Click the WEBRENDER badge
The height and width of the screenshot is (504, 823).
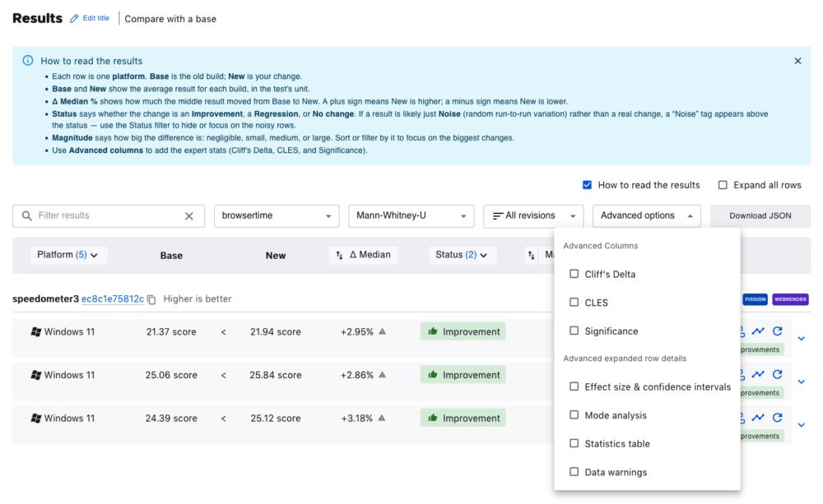pyautogui.click(x=790, y=299)
